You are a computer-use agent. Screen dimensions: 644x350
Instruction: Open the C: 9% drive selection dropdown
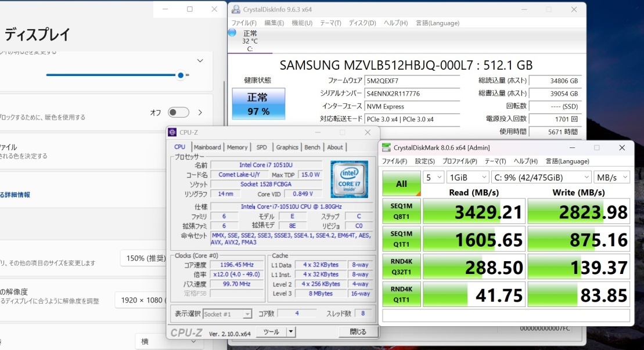point(541,177)
